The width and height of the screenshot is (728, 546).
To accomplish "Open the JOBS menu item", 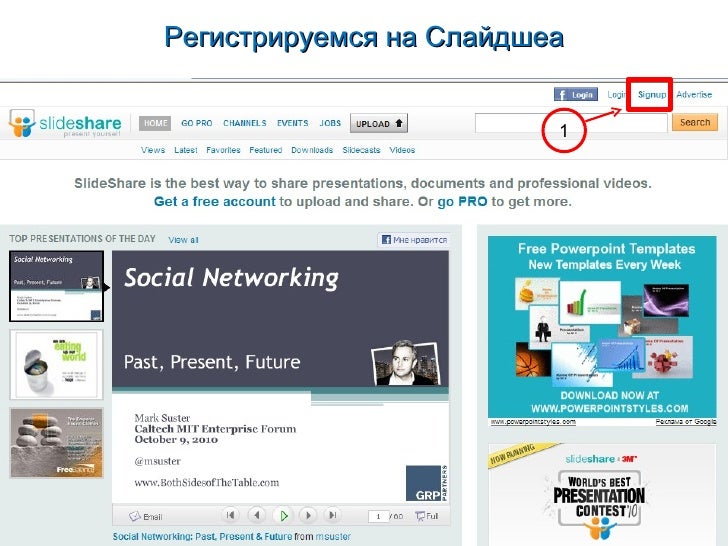I will (x=330, y=124).
